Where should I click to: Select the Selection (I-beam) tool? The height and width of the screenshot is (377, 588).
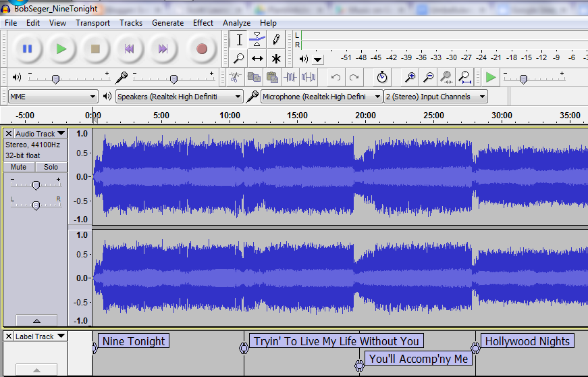coord(239,40)
